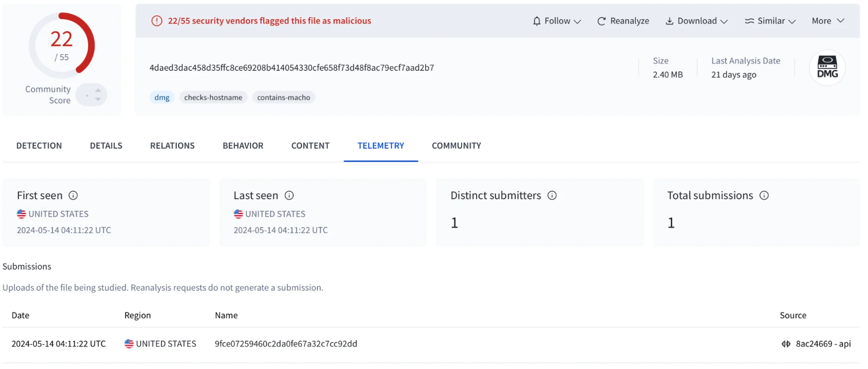This screenshot has width=868, height=369.
Task: Click the Last seen info icon
Action: tap(289, 195)
